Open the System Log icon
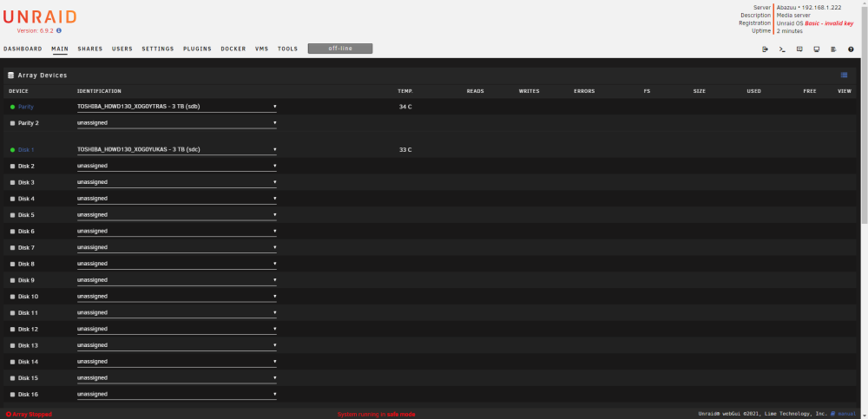Image resolution: width=868 pixels, height=419 pixels. click(x=833, y=49)
